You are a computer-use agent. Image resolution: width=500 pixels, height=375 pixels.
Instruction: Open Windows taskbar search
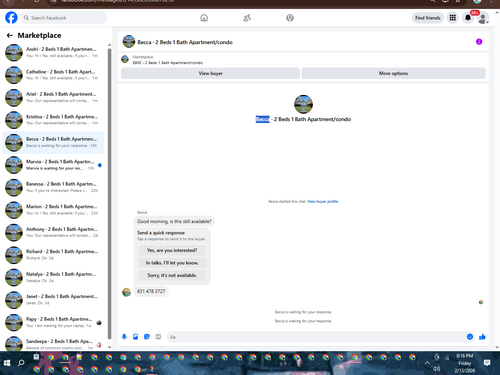click(x=21, y=363)
